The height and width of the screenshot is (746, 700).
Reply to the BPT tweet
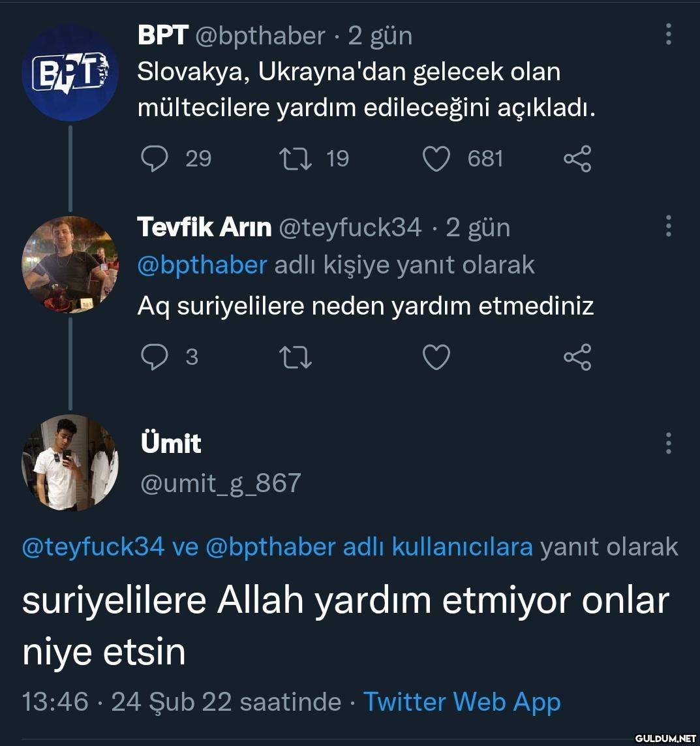[155, 159]
